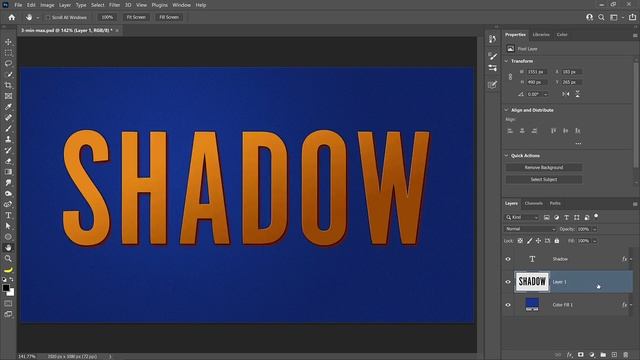Viewport: 640px width, 360px height.
Task: Create new adjustment layer icon
Action: 592,355
